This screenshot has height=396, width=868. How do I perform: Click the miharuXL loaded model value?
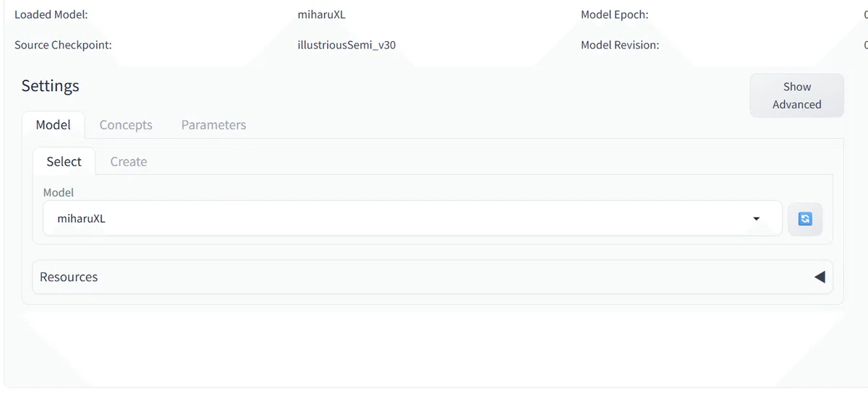322,14
